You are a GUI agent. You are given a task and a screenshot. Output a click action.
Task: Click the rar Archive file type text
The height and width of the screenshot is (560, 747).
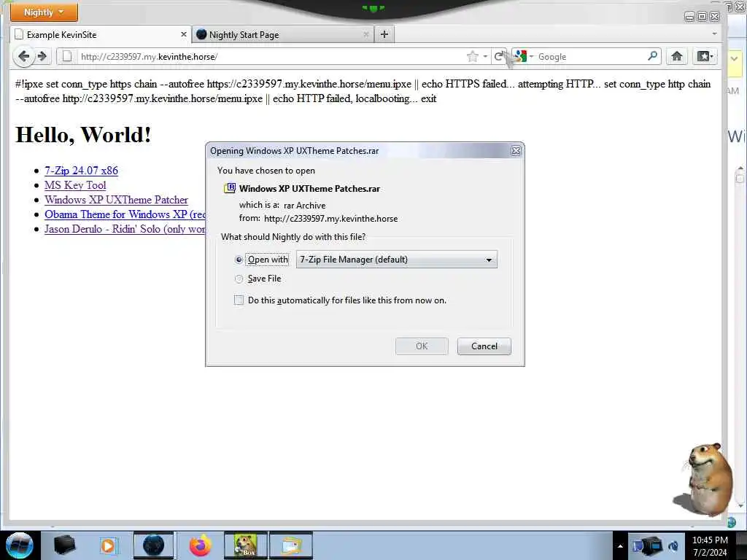click(x=304, y=205)
